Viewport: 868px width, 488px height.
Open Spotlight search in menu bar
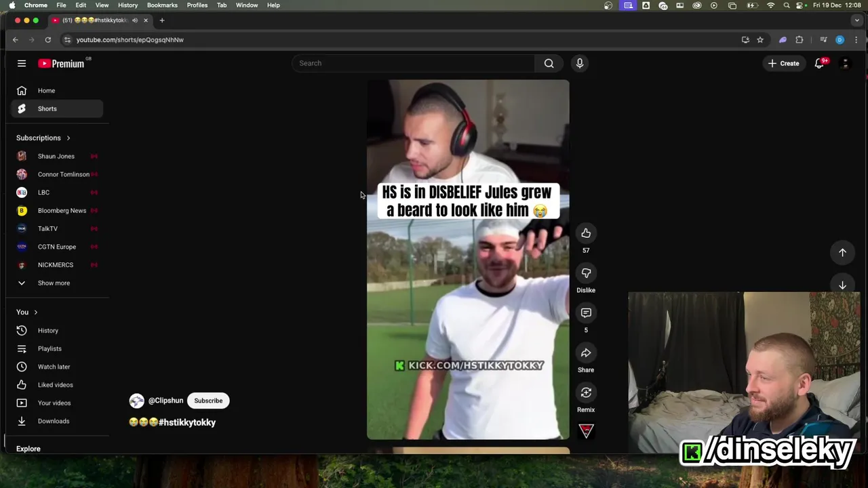click(786, 5)
